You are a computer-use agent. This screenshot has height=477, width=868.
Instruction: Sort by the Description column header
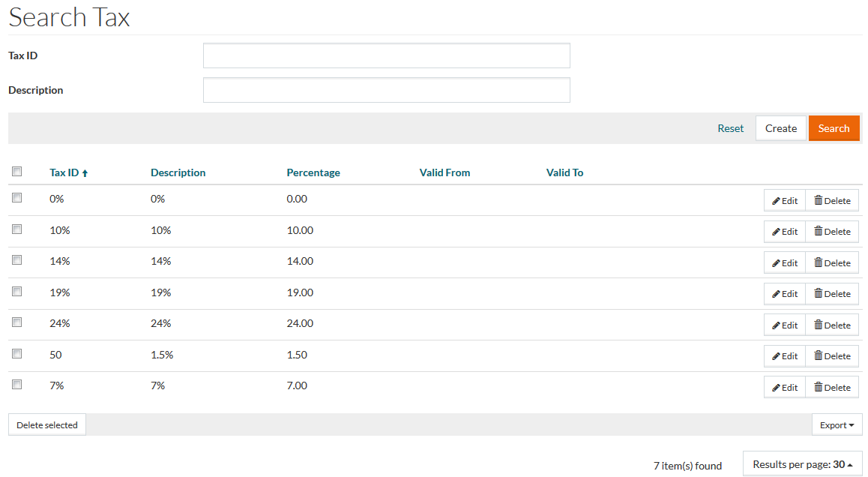[178, 172]
